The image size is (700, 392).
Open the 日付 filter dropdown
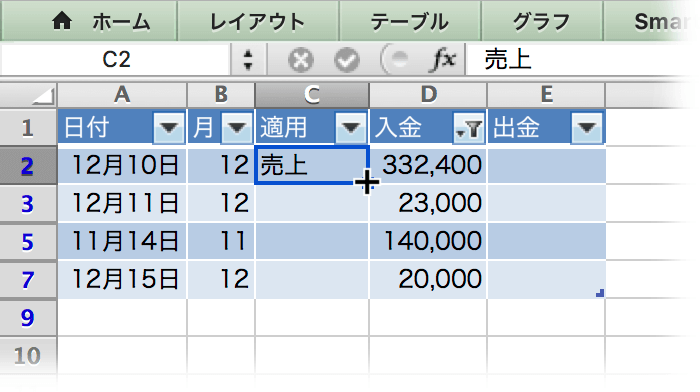169,128
